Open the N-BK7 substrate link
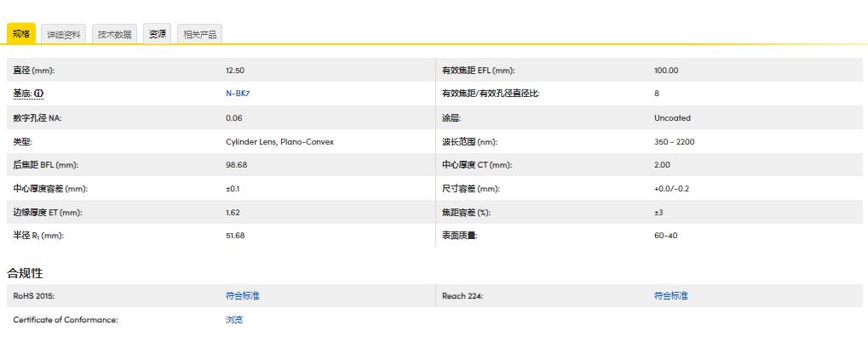Screen dimensions: 868x348 pyautogui.click(x=238, y=94)
